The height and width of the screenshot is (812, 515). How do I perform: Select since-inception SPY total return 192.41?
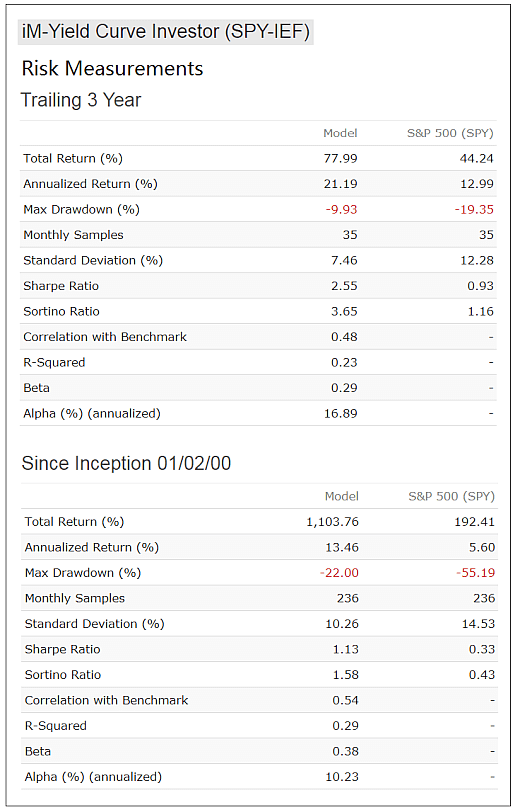coord(475,521)
